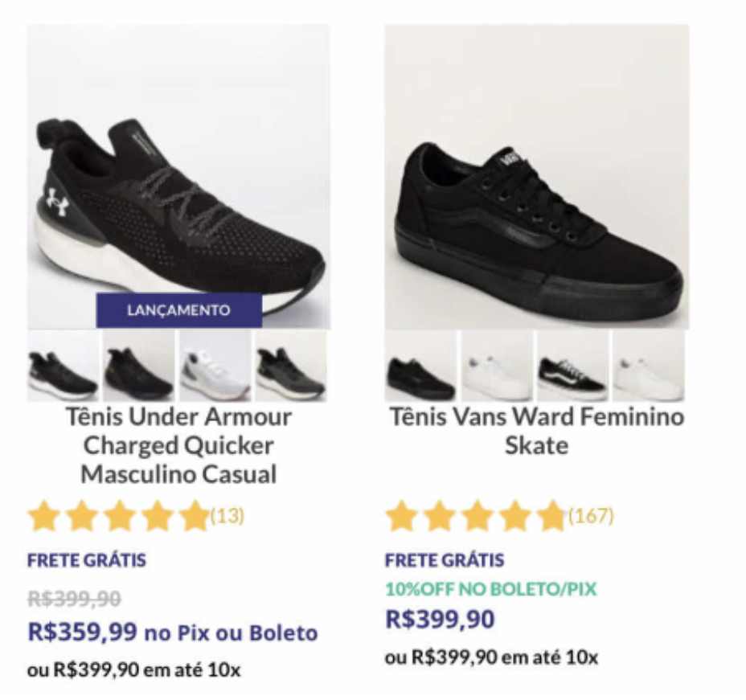Image resolution: width=746 pixels, height=700 pixels.
Task: View the 13 reviews for Under Armour
Action: pyautogui.click(x=227, y=515)
